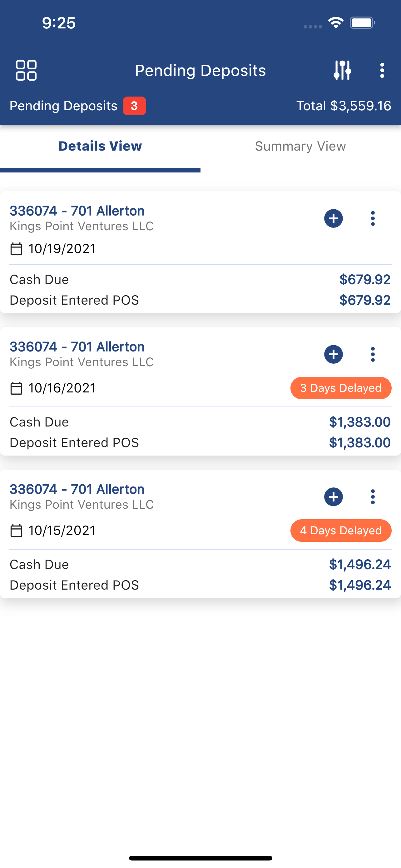Click calendar icon beside 10/16/2021
This screenshot has width=401, height=868.
point(16,388)
